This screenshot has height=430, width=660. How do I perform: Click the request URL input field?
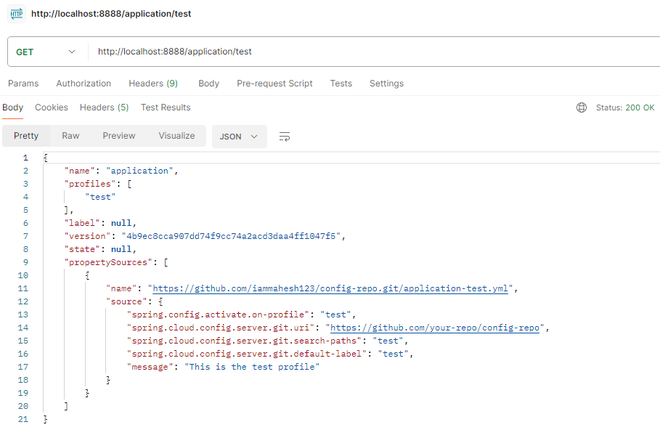click(370, 52)
